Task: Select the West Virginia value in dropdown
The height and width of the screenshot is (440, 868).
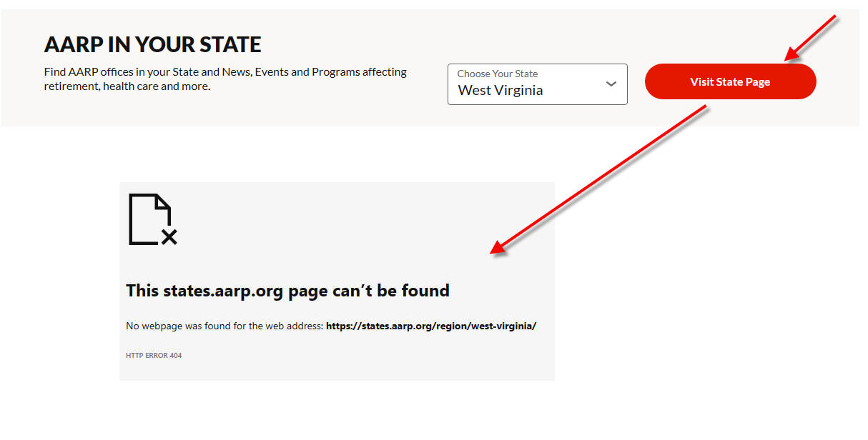Action: coord(500,91)
